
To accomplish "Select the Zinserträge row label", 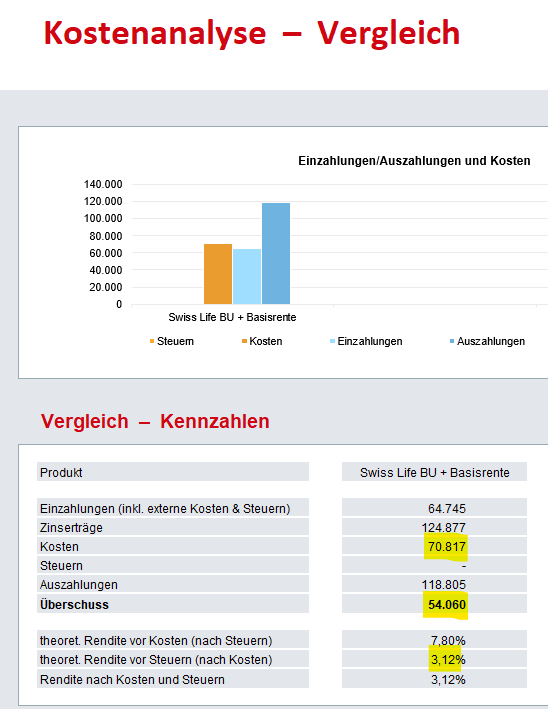I will point(71,528).
